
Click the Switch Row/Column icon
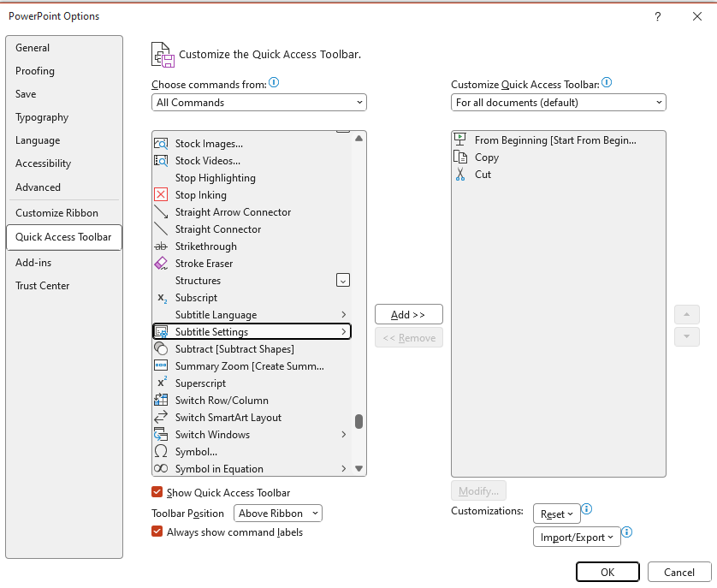pyautogui.click(x=161, y=400)
